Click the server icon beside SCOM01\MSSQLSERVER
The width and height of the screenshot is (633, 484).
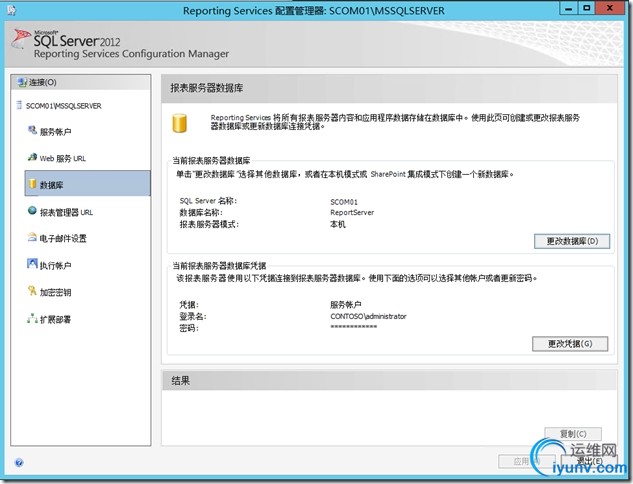point(19,105)
